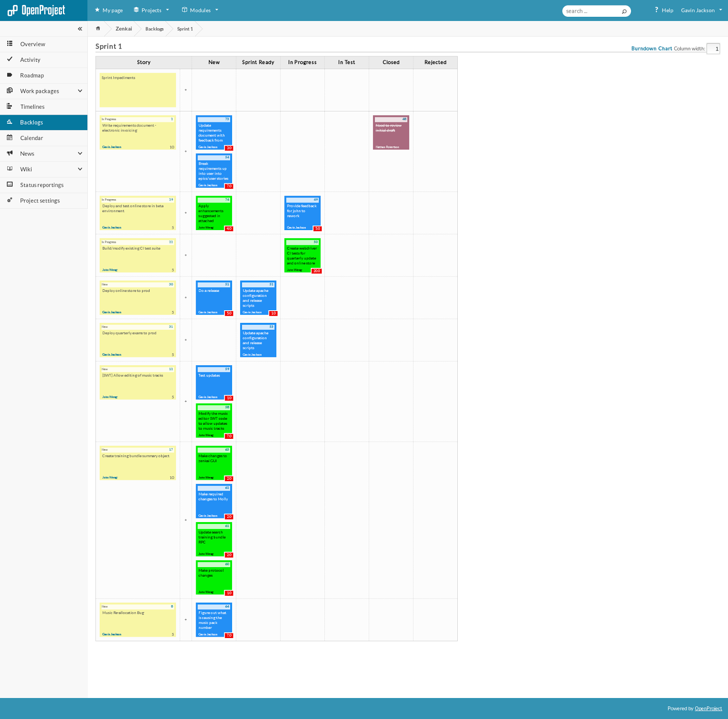Open the Zenkai breadcrumb item
The width and height of the screenshot is (728, 719).
point(123,29)
